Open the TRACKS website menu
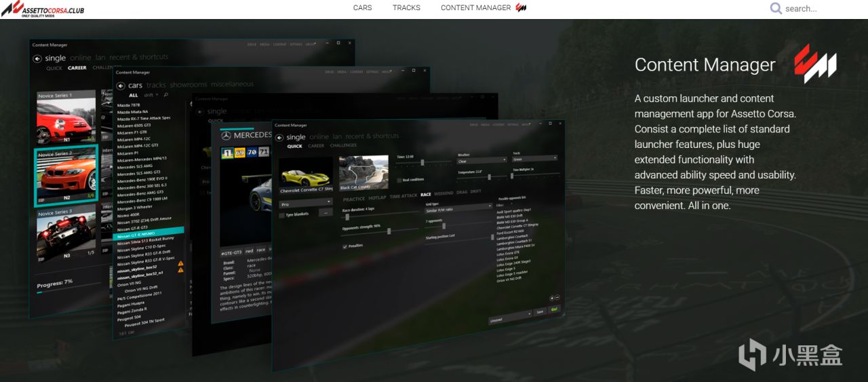Screen dimensions: 868x382 click(x=406, y=7)
